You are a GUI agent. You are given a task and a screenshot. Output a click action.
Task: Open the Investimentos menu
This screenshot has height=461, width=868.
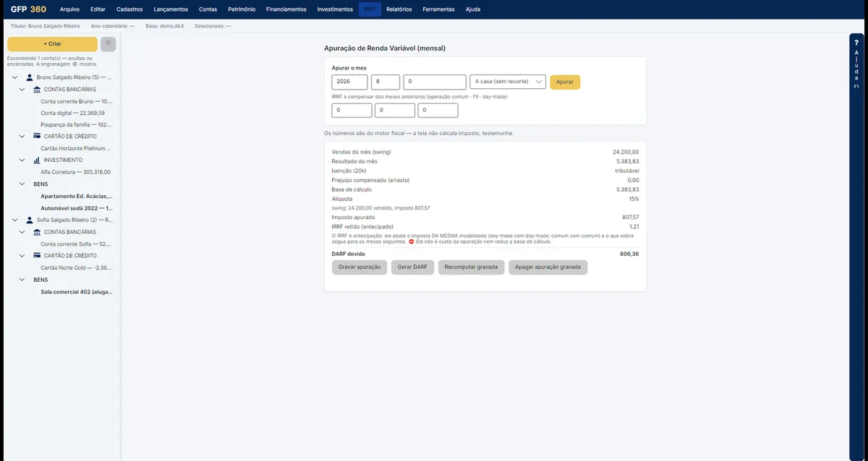[x=335, y=9]
